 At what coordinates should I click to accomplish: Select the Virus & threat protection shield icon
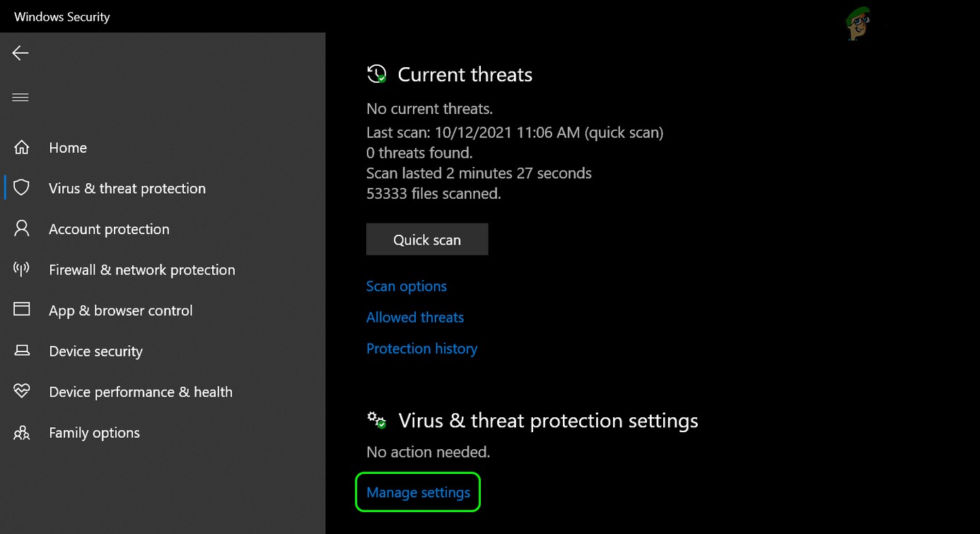[x=22, y=187]
